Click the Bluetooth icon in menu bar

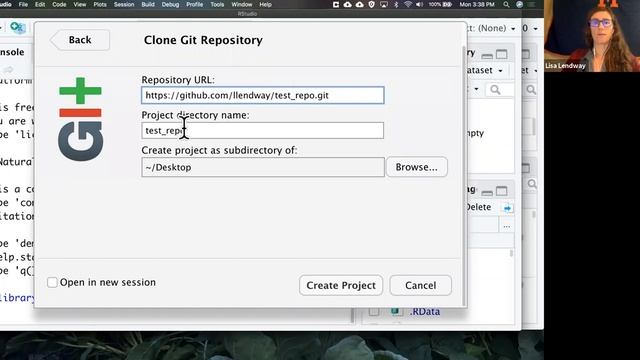pos(396,4)
